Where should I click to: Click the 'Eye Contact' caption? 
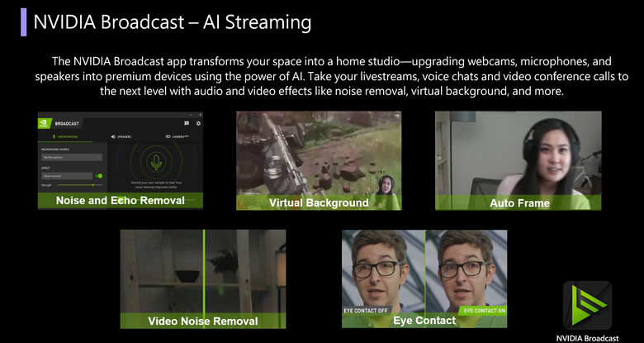point(424,321)
